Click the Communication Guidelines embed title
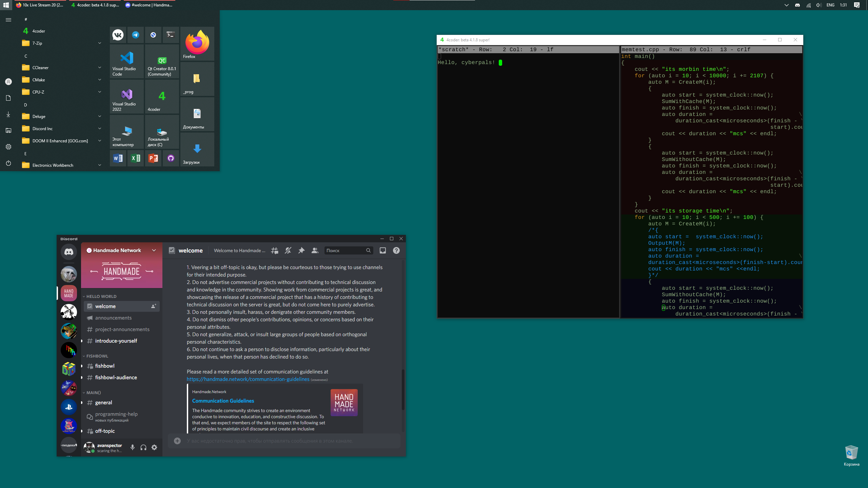 [x=223, y=401]
